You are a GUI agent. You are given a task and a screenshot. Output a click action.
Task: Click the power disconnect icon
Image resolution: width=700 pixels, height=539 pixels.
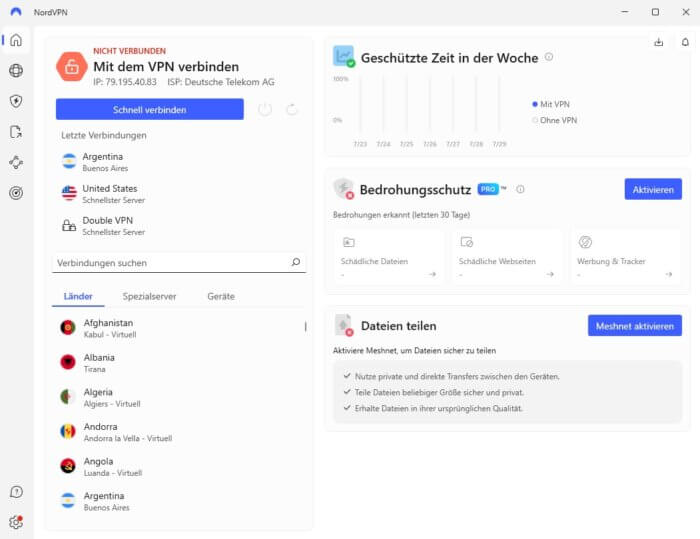pyautogui.click(x=265, y=109)
